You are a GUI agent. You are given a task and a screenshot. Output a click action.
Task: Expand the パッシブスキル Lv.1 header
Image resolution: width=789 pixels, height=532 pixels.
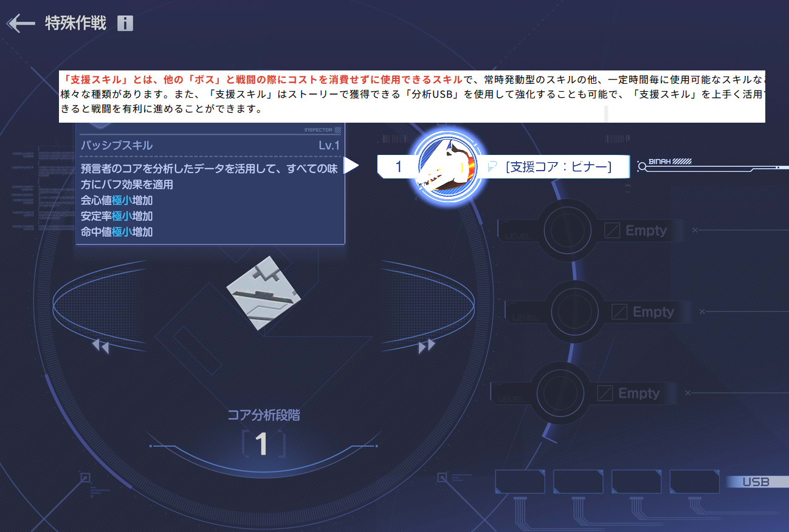click(210, 146)
